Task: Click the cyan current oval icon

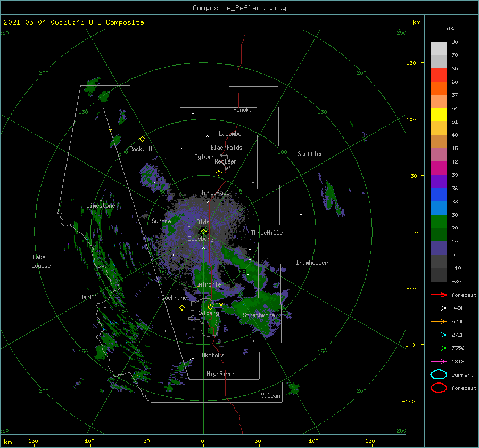Action: tap(439, 374)
